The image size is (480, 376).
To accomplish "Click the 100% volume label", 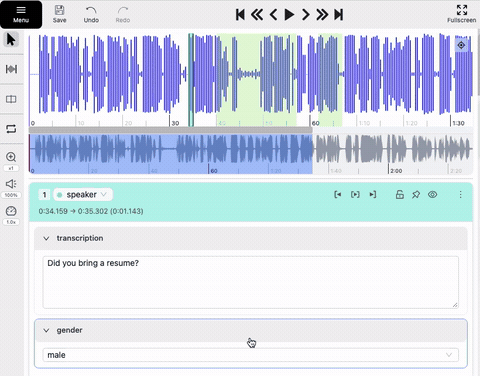I will 11,195.
